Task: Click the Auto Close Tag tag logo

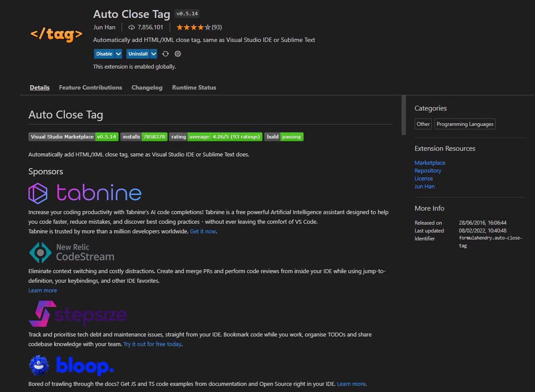Action: click(x=55, y=33)
